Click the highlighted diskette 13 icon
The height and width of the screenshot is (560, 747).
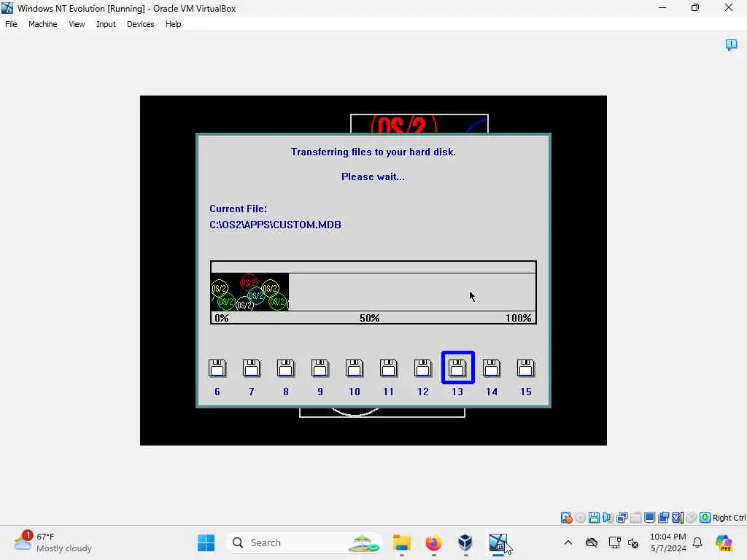click(458, 367)
